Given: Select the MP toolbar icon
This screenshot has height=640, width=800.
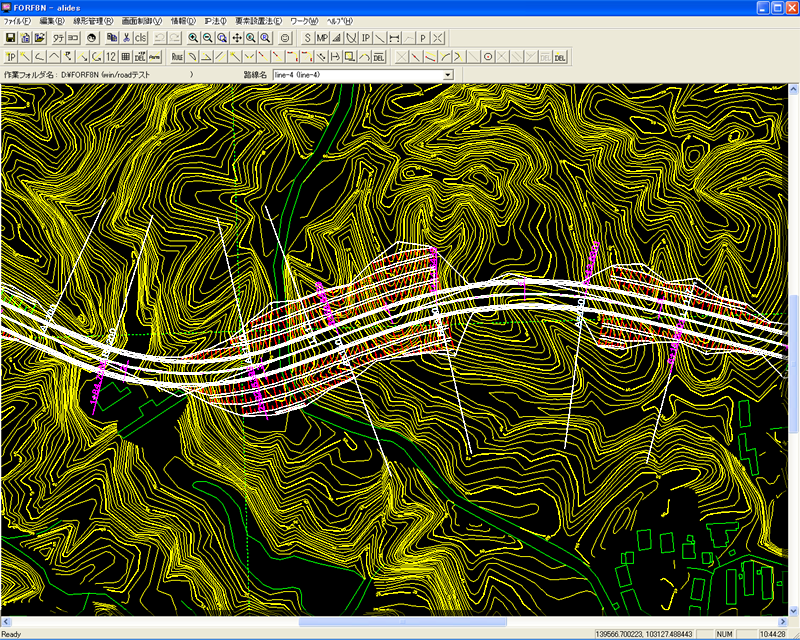Looking at the screenshot, I should point(322,37).
